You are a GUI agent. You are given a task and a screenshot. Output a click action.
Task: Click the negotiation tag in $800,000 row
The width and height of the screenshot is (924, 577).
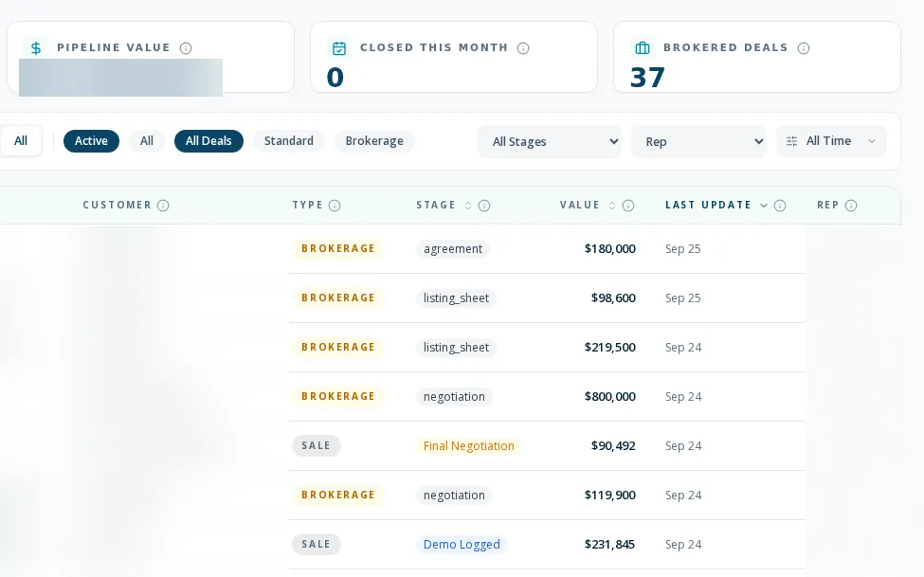[454, 397]
